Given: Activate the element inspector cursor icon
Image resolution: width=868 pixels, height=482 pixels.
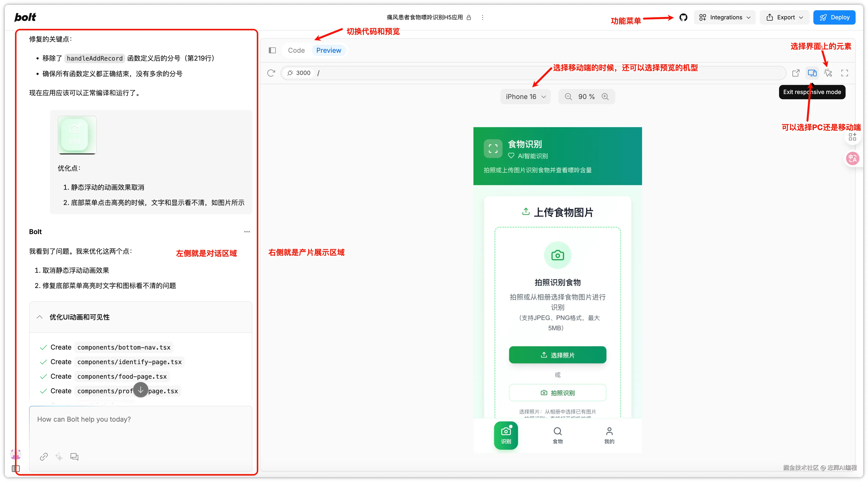Looking at the screenshot, I should pyautogui.click(x=828, y=73).
